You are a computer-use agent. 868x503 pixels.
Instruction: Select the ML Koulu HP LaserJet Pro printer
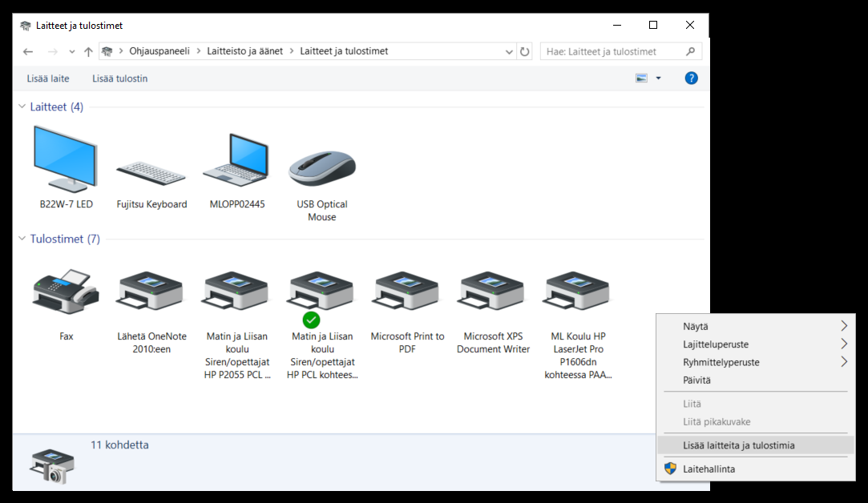(x=578, y=325)
